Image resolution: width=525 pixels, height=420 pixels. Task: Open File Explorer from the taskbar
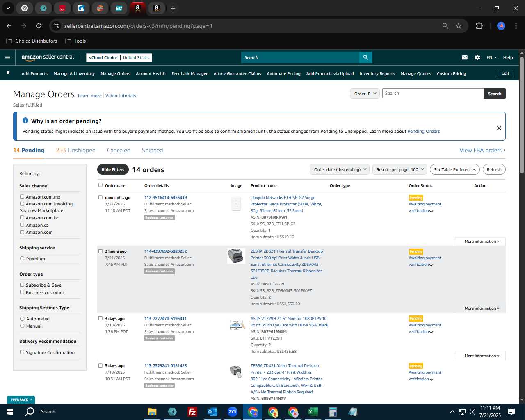point(152,412)
